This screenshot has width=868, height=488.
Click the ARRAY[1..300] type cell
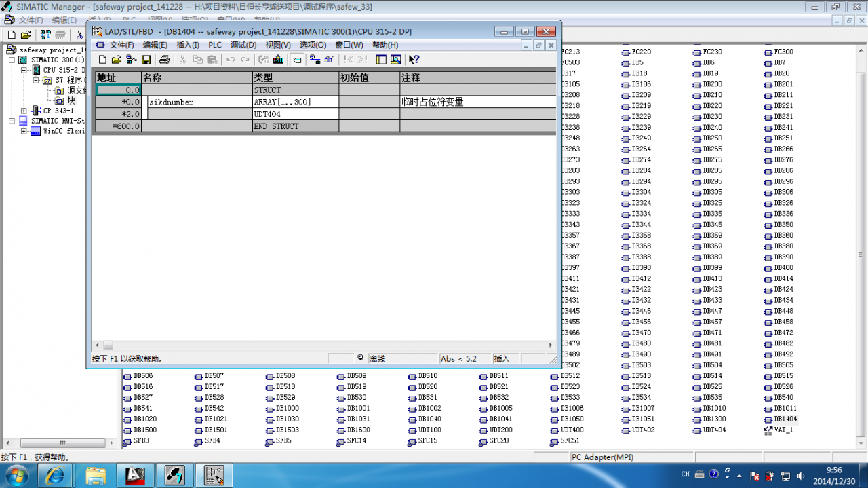click(296, 102)
